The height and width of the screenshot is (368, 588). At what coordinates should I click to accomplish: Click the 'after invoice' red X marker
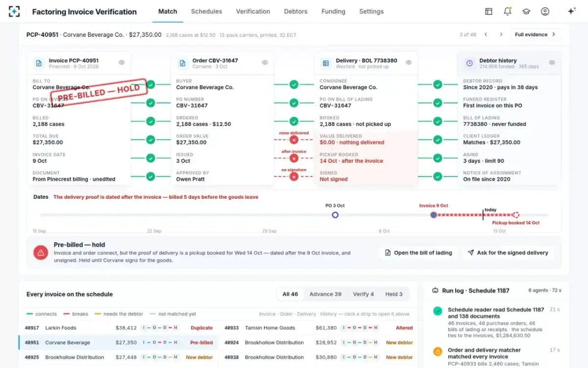[x=294, y=158]
